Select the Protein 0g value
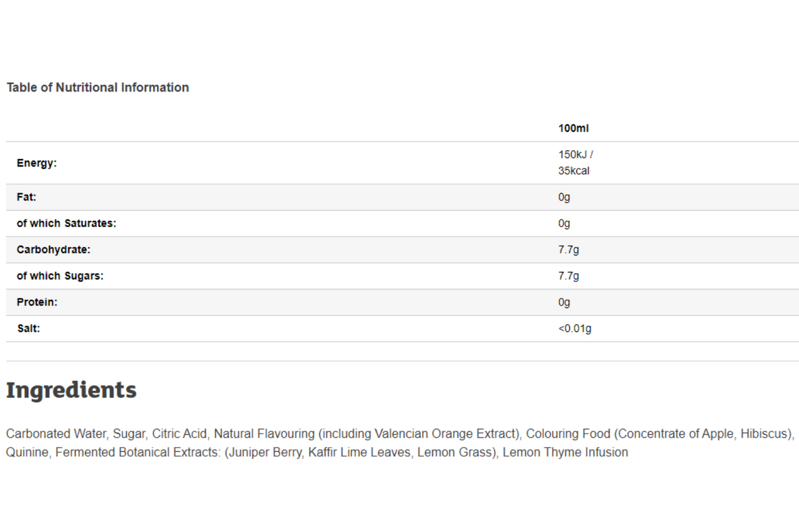The height and width of the screenshot is (532, 799). [564, 302]
